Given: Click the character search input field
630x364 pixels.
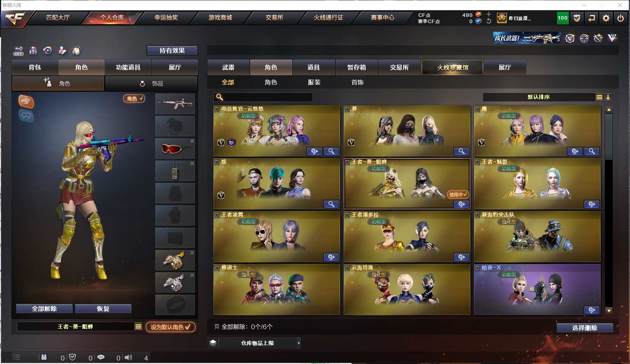Looking at the screenshot, I should click(x=263, y=97).
